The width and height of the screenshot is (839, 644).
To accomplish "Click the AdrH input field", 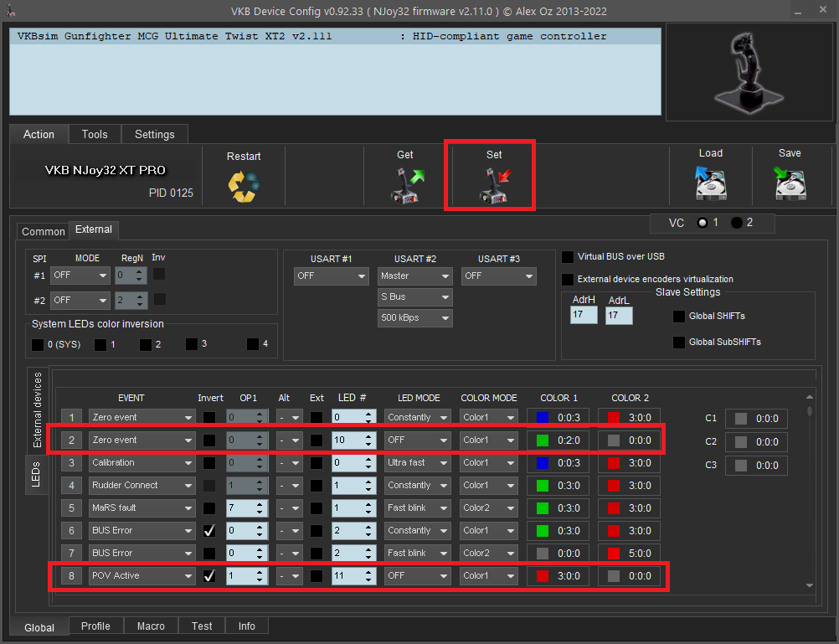I will pos(584,316).
